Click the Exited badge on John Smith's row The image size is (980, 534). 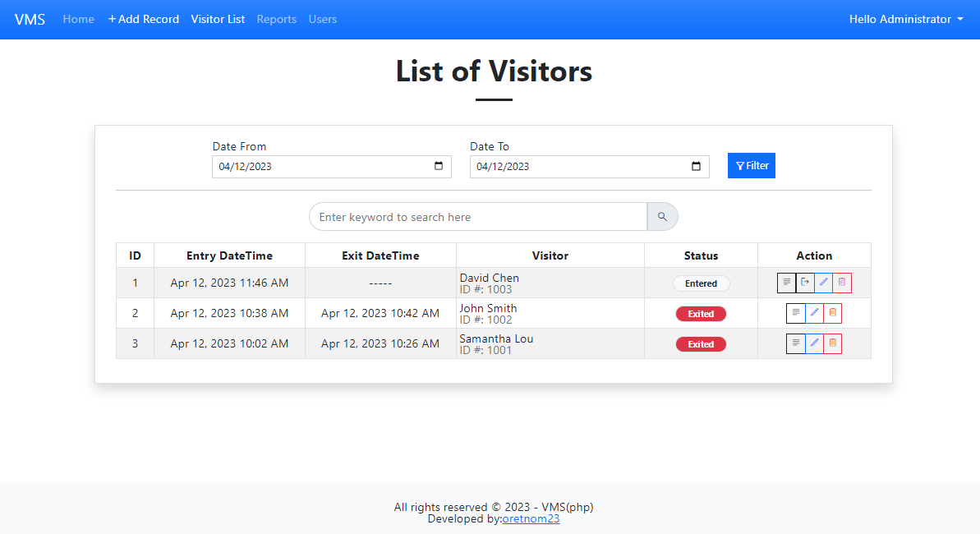click(x=701, y=313)
